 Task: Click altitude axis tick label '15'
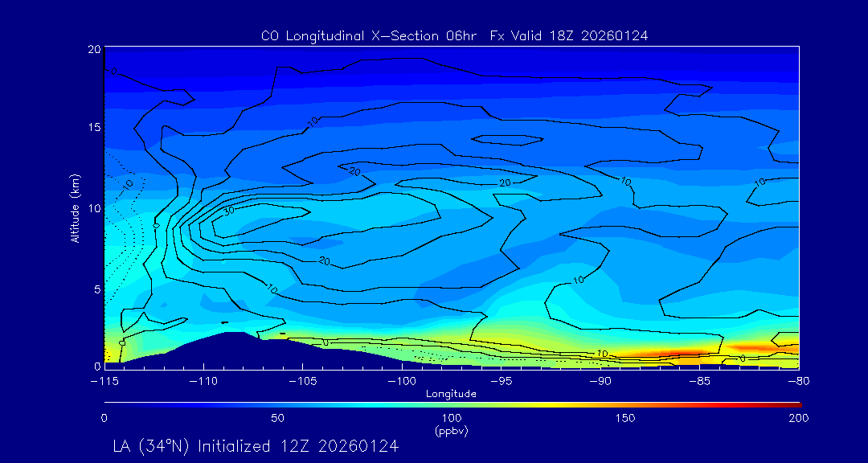point(95,127)
